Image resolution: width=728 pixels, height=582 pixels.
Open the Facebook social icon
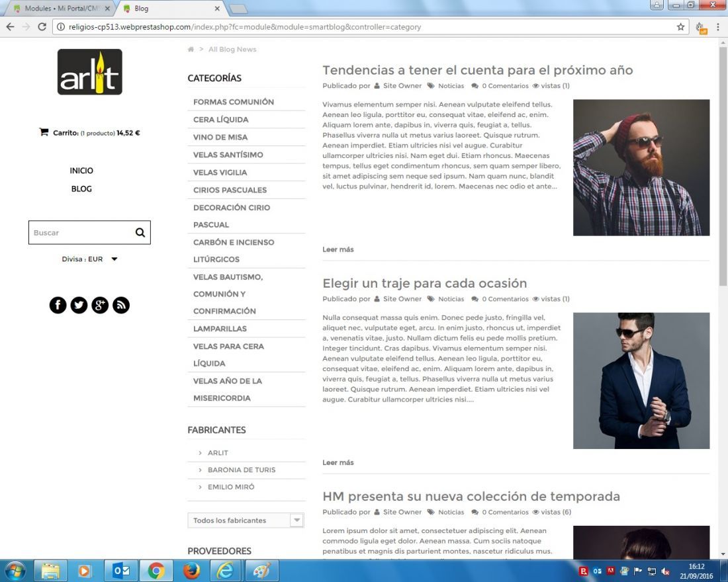coord(58,305)
